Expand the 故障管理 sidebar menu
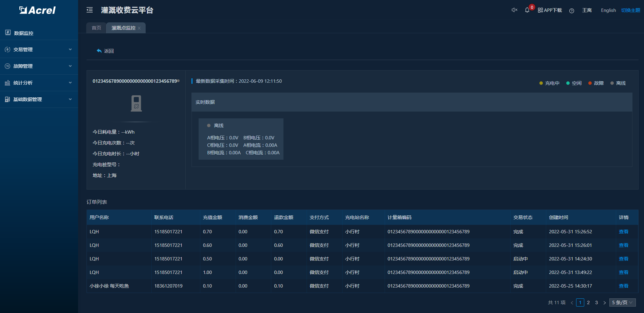644x313 pixels. 23,66
